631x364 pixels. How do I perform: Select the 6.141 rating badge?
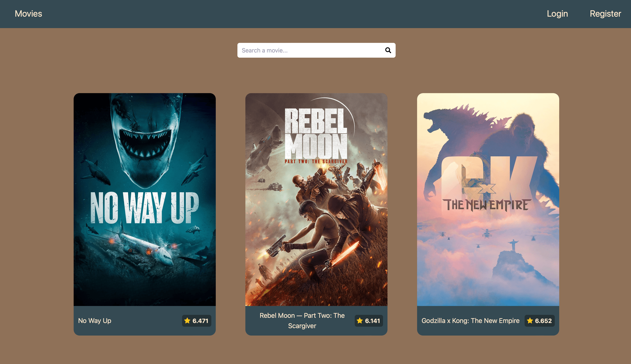[369, 321]
